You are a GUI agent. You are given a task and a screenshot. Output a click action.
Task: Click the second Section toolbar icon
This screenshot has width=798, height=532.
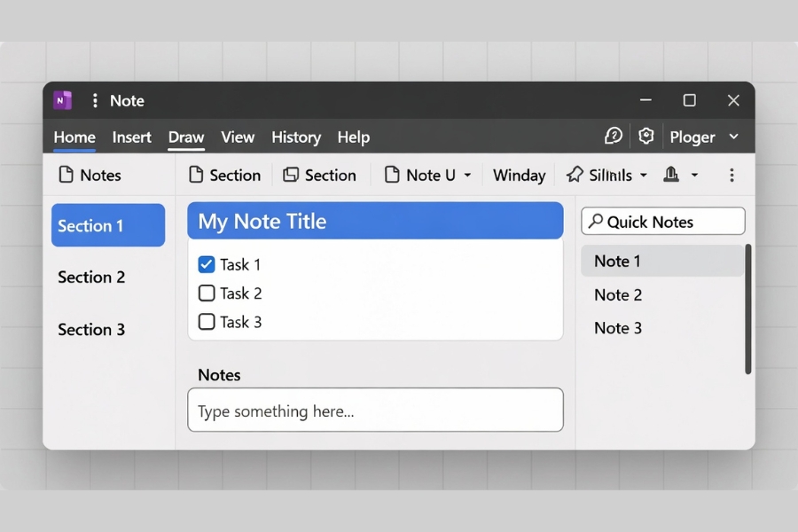[x=291, y=175]
